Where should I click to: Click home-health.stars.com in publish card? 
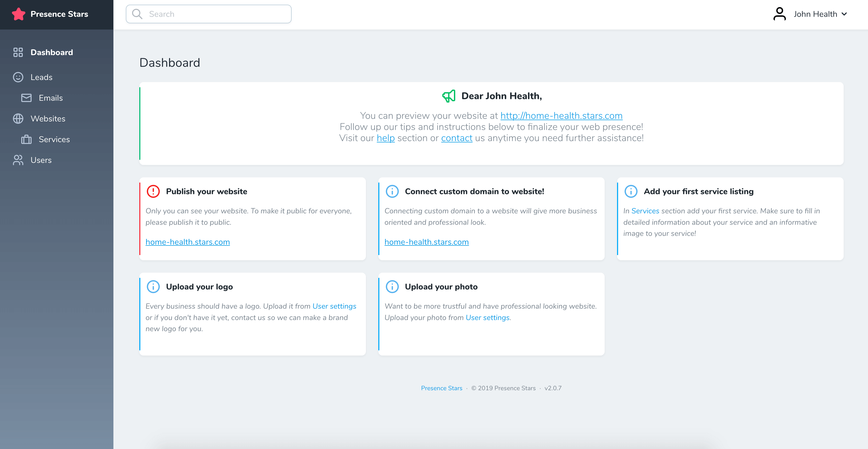188,242
